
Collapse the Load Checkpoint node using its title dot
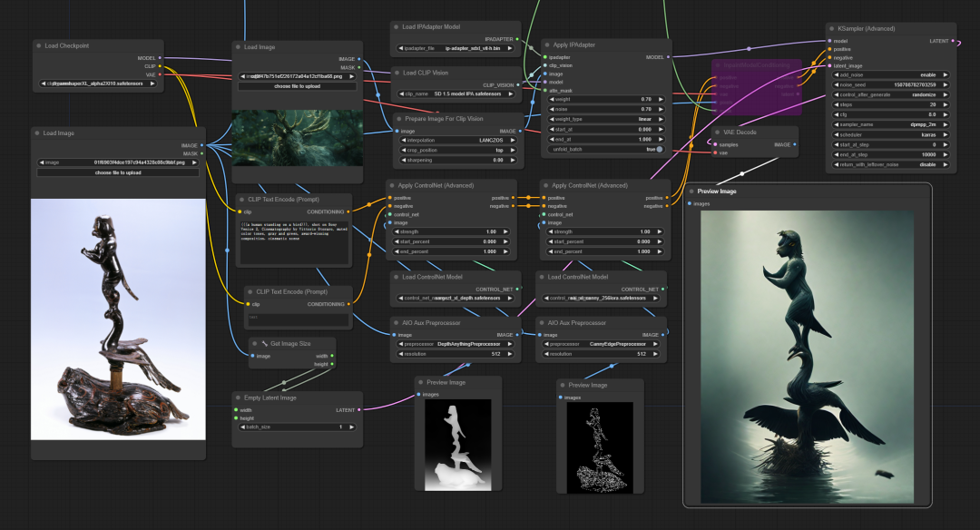pyautogui.click(x=39, y=45)
